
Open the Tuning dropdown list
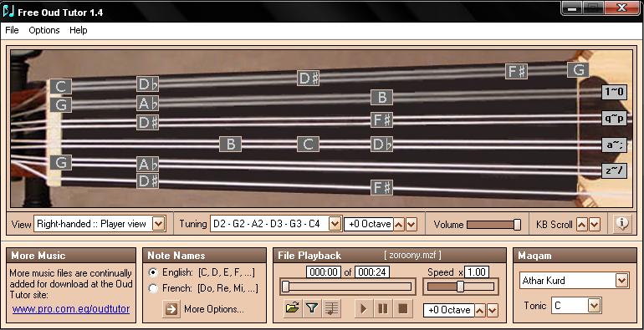click(x=335, y=224)
